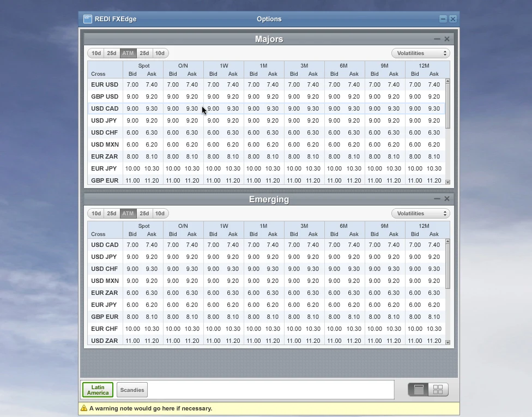The width and height of the screenshot is (532, 417).
Task: Select USD MXN row in Majors
Action: click(267, 144)
